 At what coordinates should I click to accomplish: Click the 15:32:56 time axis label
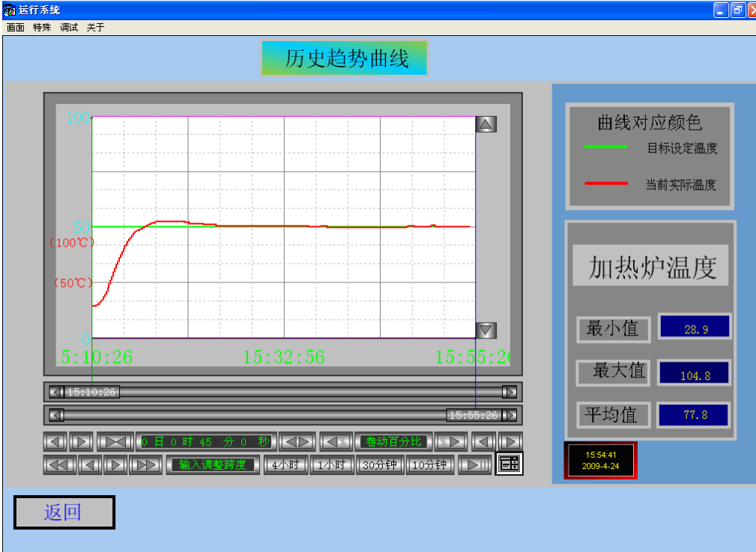283,357
